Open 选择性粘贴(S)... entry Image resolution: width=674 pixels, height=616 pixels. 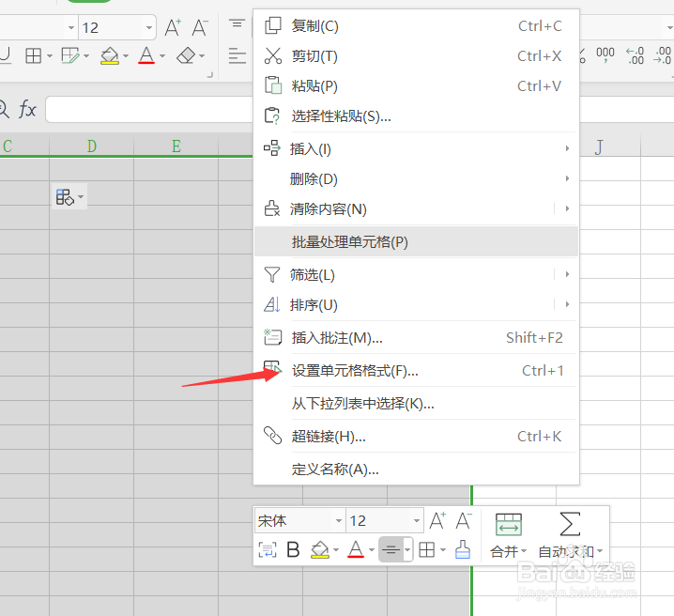point(416,116)
